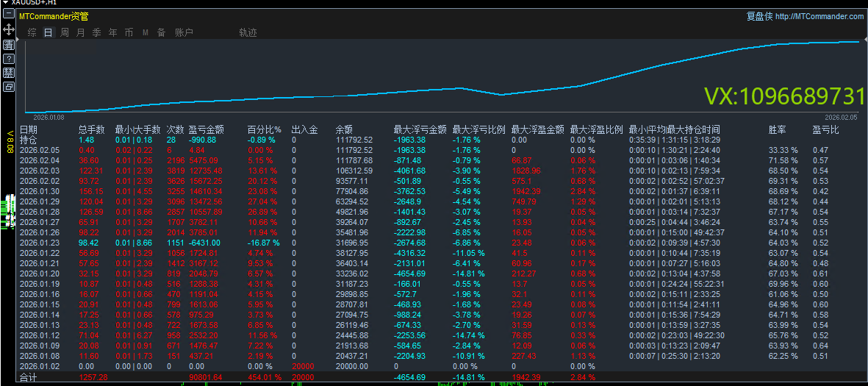This screenshot has width=868, height=386.
Task: Click the four-arrow move panel icon
Action: pos(9,29)
